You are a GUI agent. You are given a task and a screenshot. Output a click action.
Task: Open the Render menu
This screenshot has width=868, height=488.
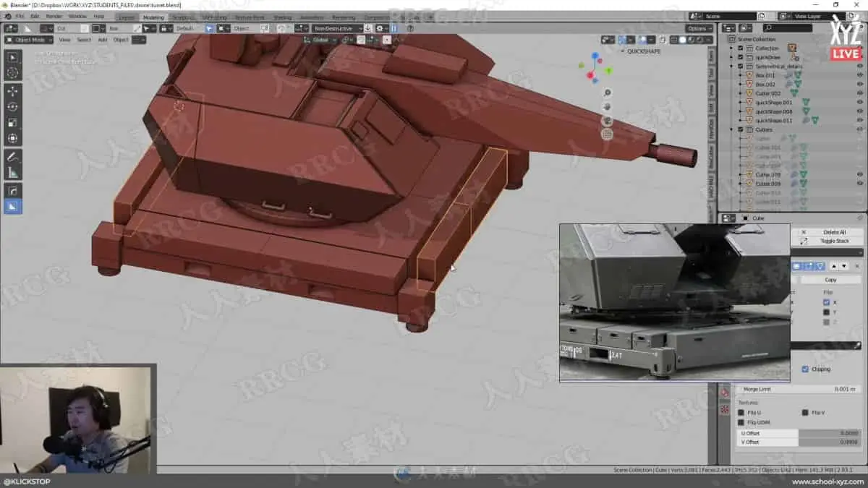coord(54,16)
